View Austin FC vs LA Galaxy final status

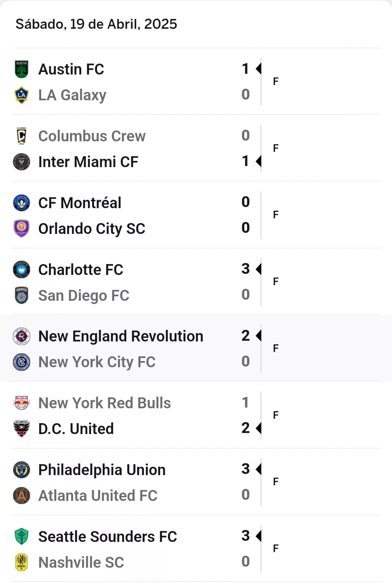point(276,82)
